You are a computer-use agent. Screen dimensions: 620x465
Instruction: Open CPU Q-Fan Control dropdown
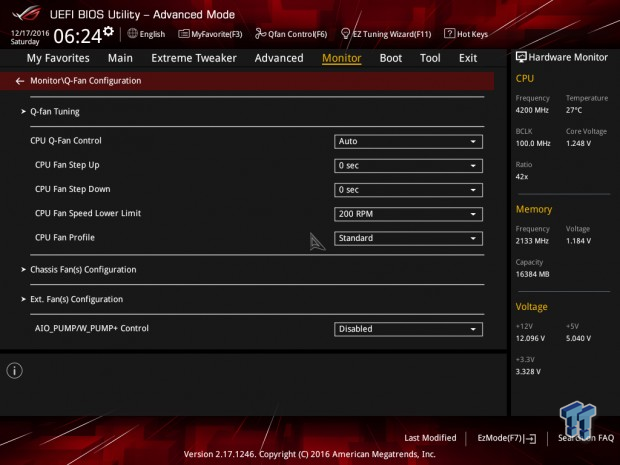point(408,142)
